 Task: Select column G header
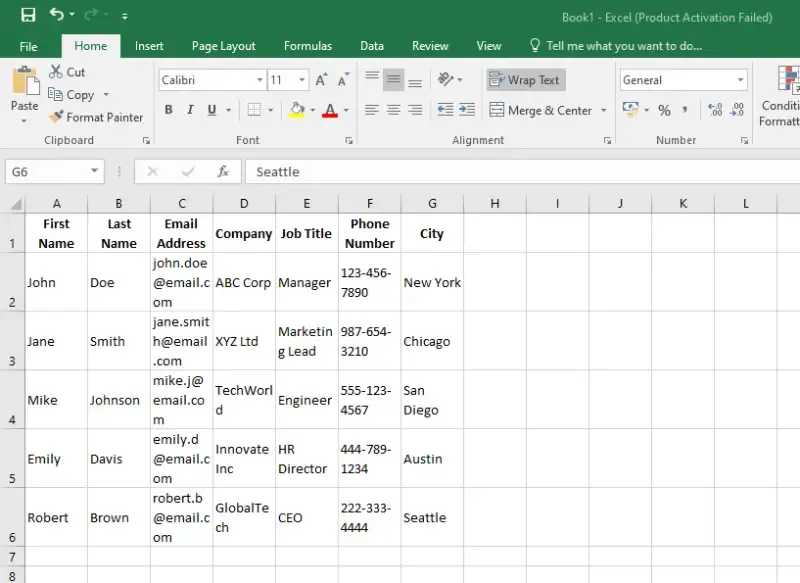click(432, 204)
